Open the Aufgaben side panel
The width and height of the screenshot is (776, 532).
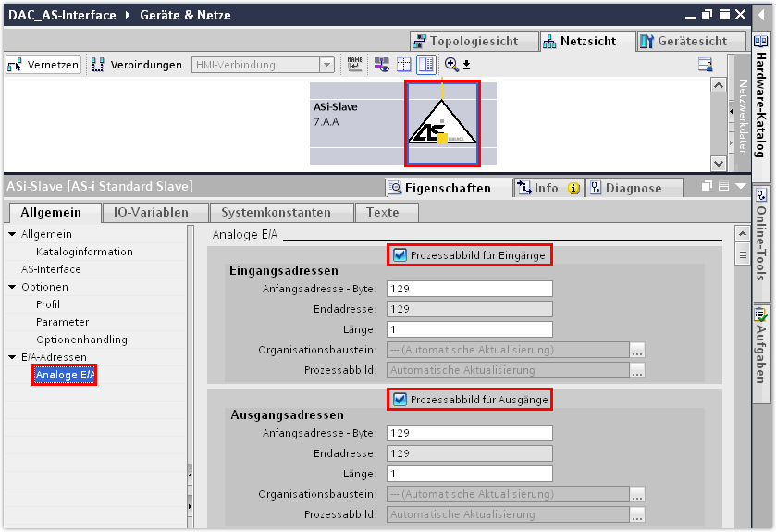[x=760, y=344]
